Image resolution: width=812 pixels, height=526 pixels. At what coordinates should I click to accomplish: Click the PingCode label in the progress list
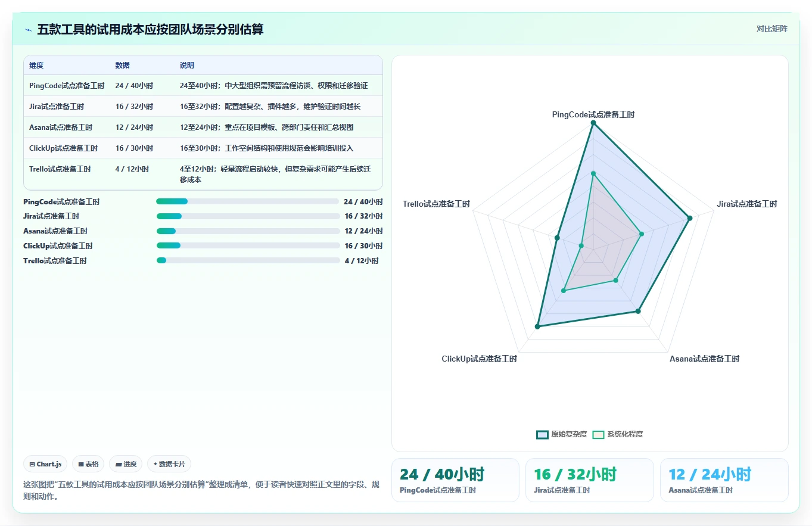coord(61,202)
